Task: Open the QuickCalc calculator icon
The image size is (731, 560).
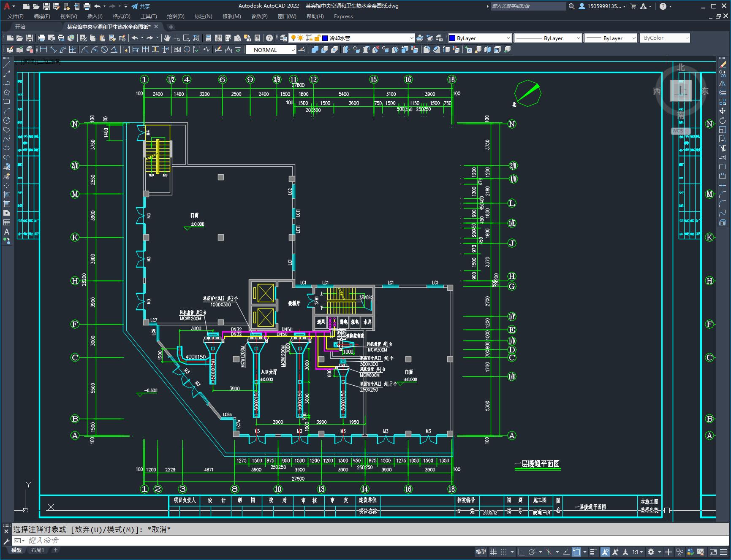Action: 257,38
